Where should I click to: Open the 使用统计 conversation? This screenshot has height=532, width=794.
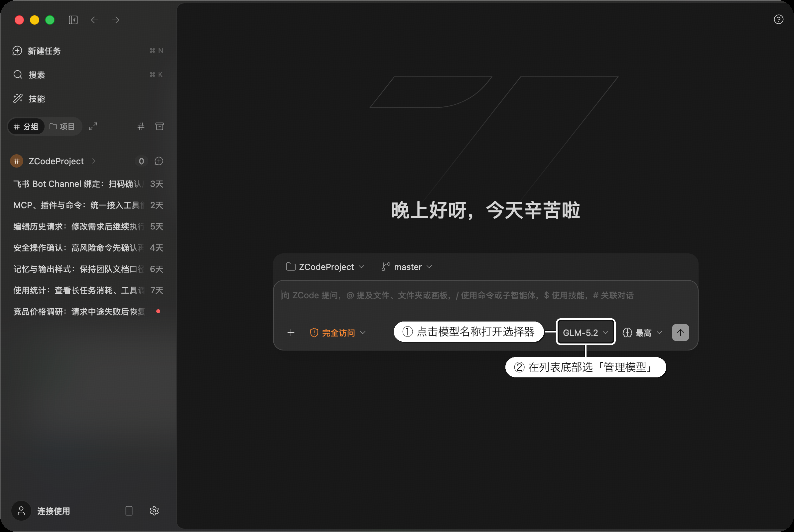click(x=88, y=290)
